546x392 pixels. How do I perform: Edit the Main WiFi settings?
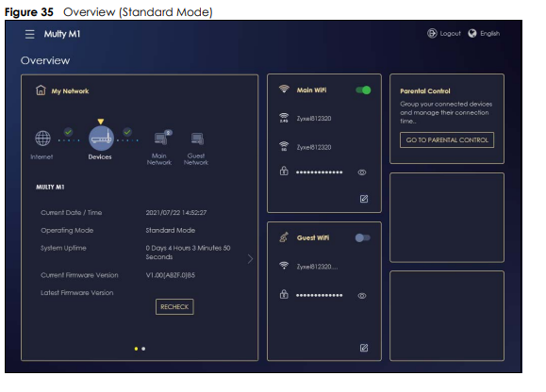[x=364, y=199]
